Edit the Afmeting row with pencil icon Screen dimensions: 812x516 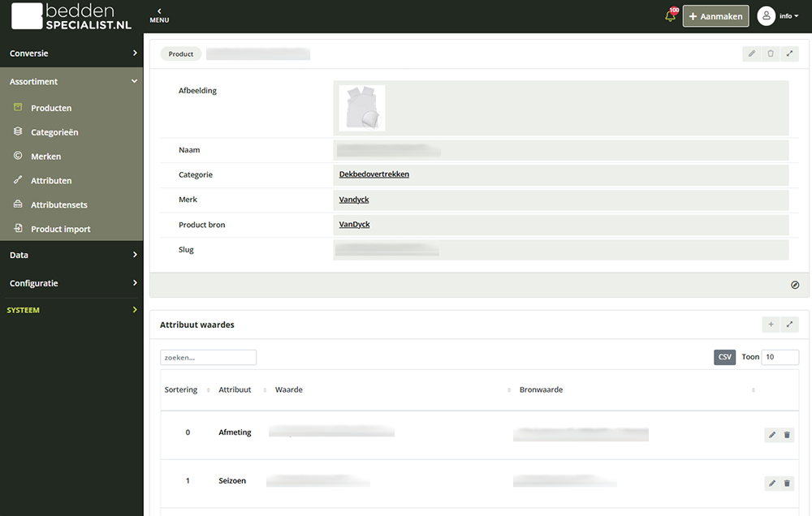[x=771, y=435]
